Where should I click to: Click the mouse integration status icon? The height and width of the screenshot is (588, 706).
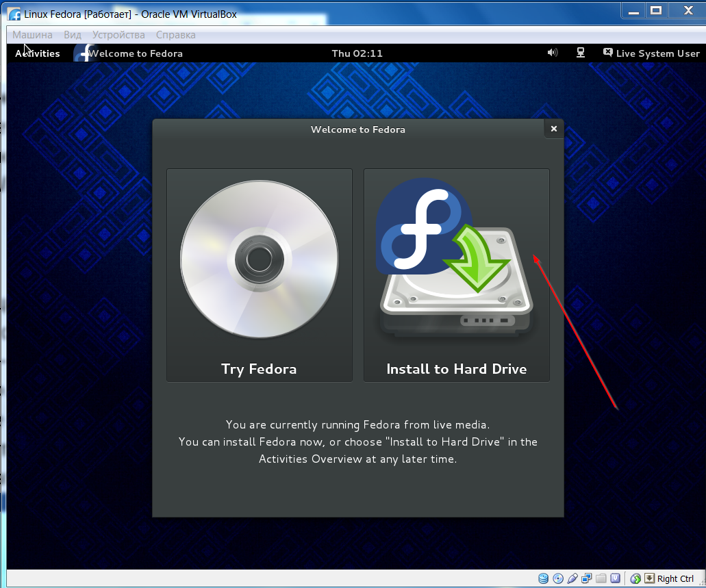point(635,579)
